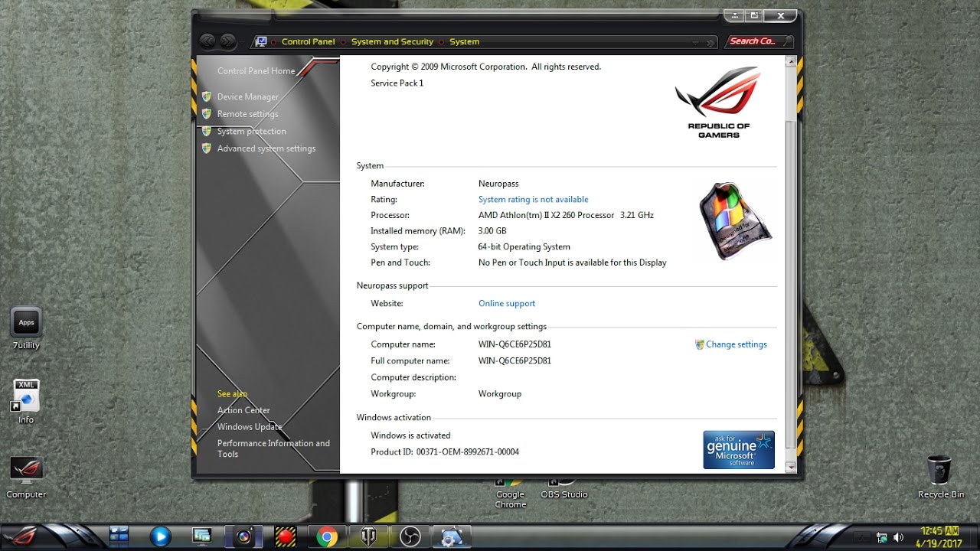Screen dimensions: 980x551
Task: Open the System protection link
Action: (251, 132)
